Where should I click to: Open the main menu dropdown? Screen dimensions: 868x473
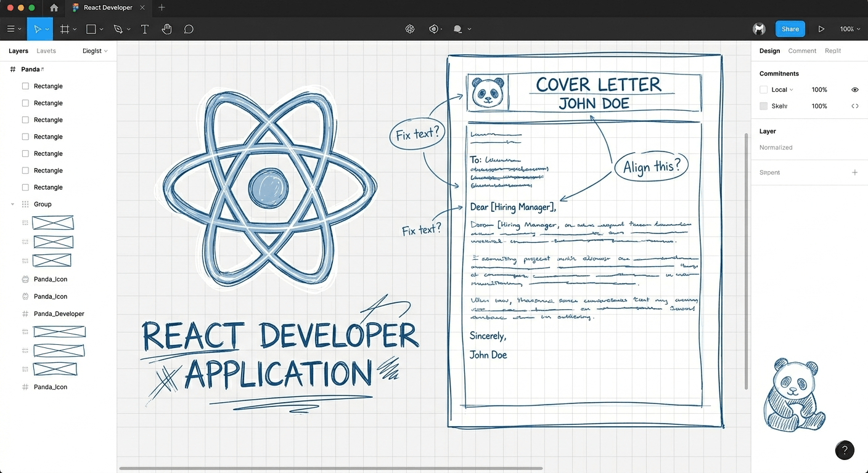(12, 28)
